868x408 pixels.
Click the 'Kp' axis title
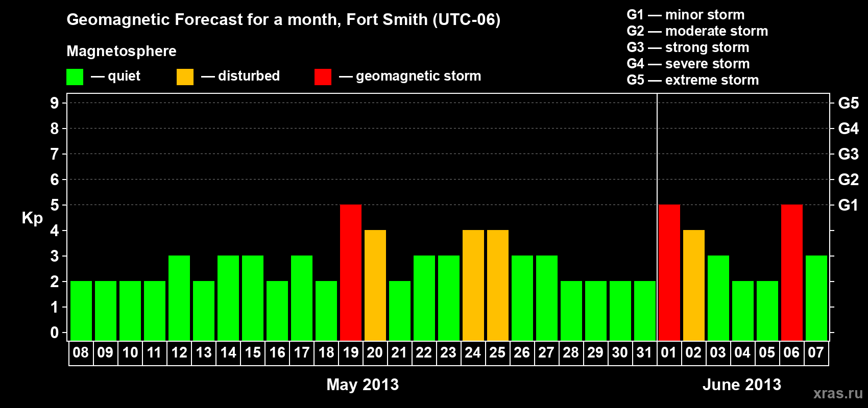pyautogui.click(x=32, y=218)
